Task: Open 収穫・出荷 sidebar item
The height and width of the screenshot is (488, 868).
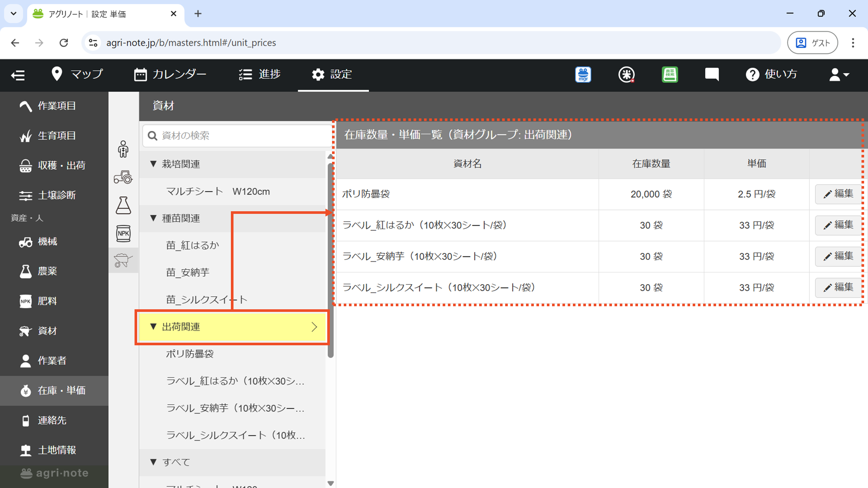Action: pos(54,165)
